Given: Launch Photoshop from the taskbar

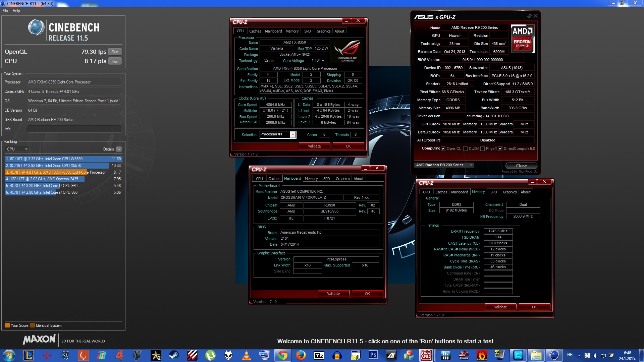Looking at the screenshot, I should 373,355.
